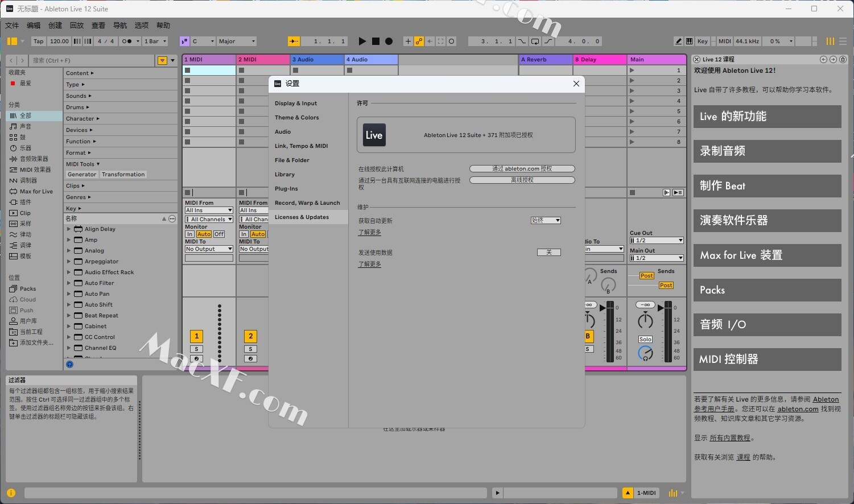Viewport: 854px width, 504px height.
Task: Enable Draw Mode pencil icon
Action: tap(678, 41)
